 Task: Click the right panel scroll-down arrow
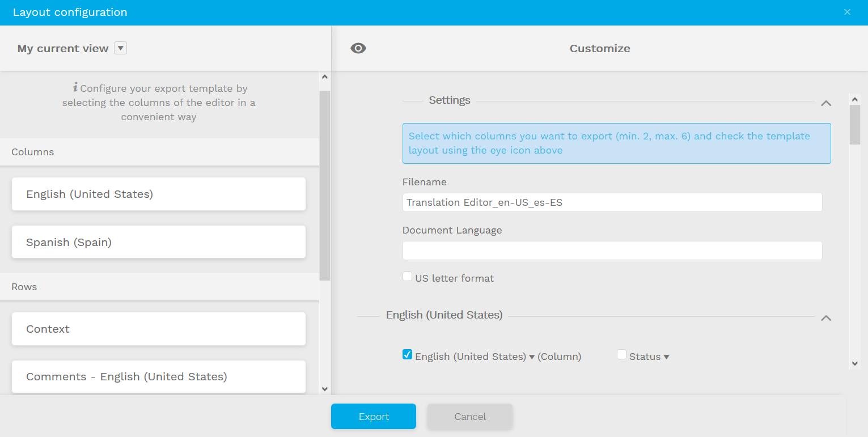pyautogui.click(x=854, y=363)
